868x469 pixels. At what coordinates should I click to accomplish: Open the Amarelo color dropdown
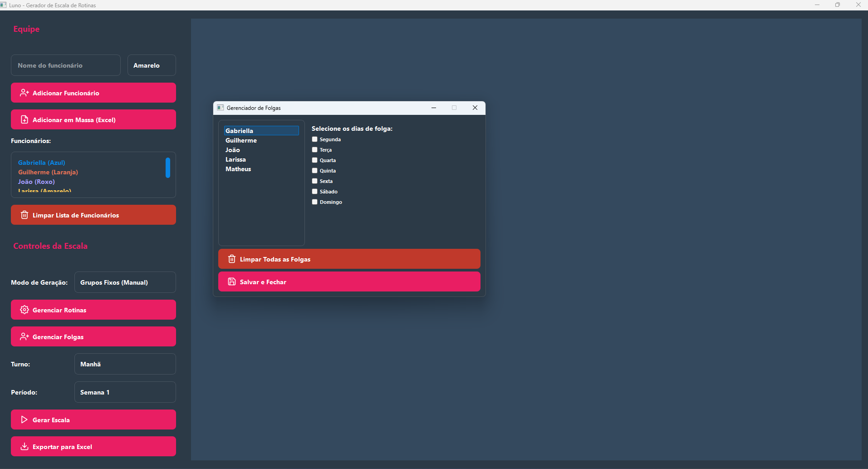pos(152,65)
